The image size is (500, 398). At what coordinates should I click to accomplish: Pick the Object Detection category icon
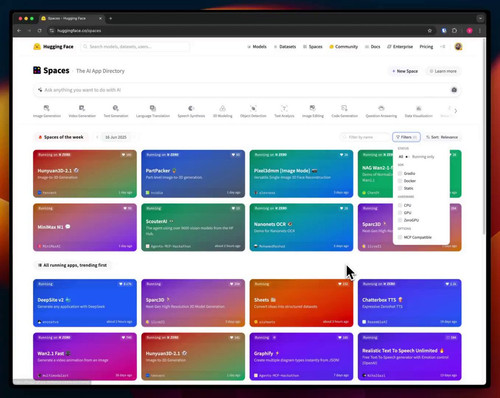click(253, 108)
